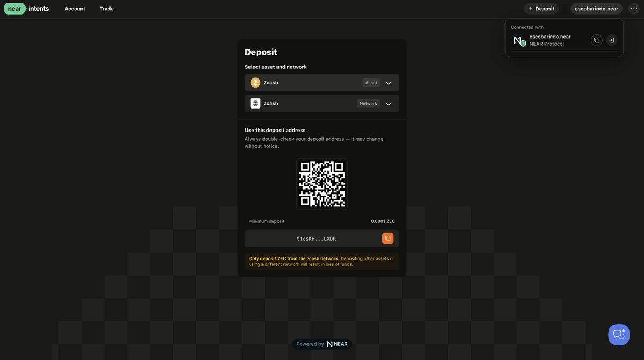Click the Asset tag label
Image resolution: width=644 pixels, height=360 pixels.
coord(371,83)
